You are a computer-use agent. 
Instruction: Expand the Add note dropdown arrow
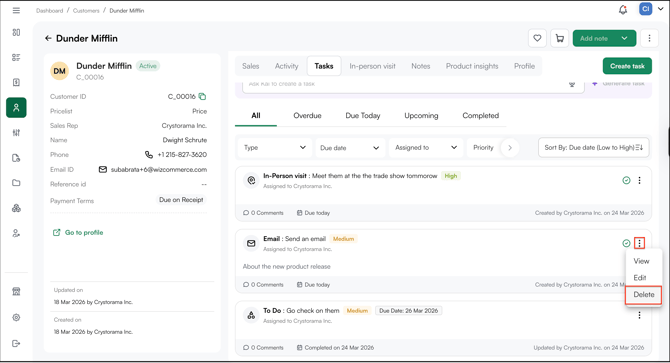[624, 38]
